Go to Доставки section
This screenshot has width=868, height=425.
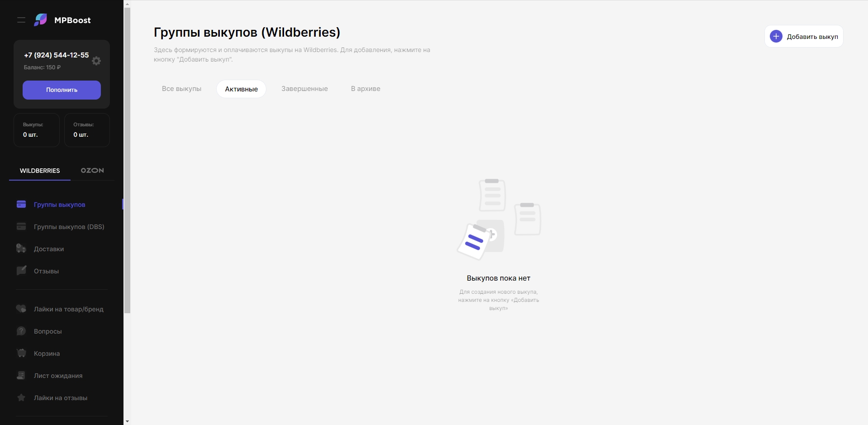click(49, 249)
